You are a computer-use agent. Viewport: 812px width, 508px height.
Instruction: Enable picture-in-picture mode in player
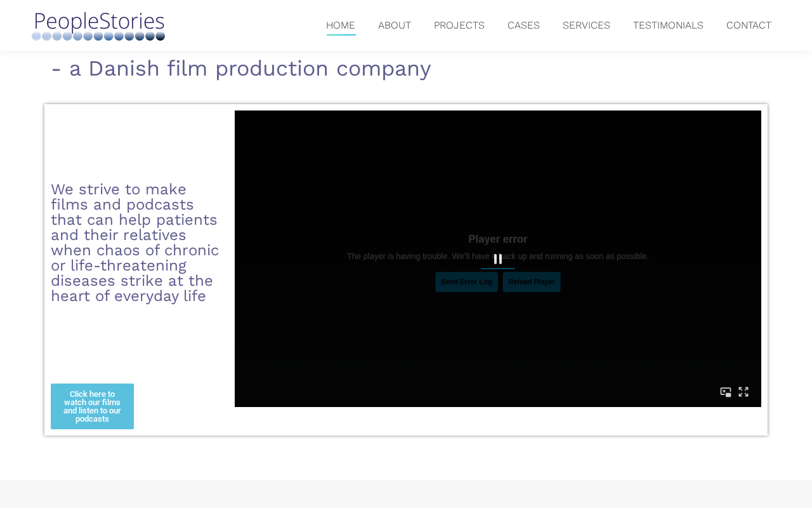coord(726,392)
